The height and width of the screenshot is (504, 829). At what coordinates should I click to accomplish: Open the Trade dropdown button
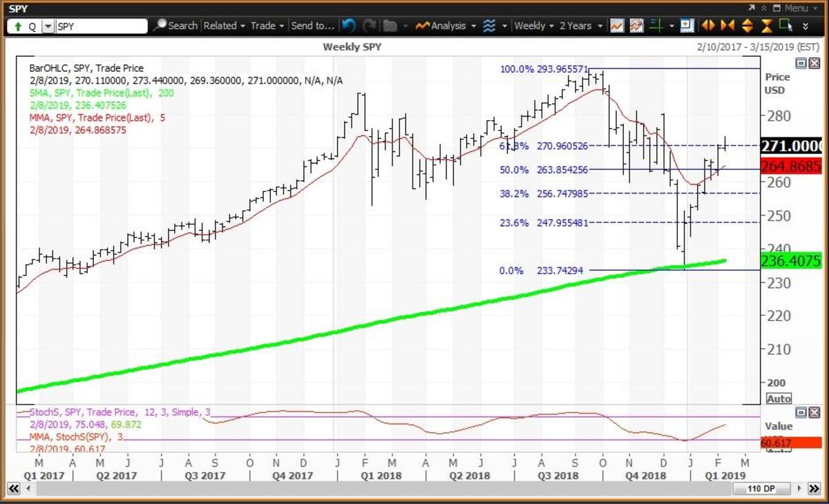[267, 26]
